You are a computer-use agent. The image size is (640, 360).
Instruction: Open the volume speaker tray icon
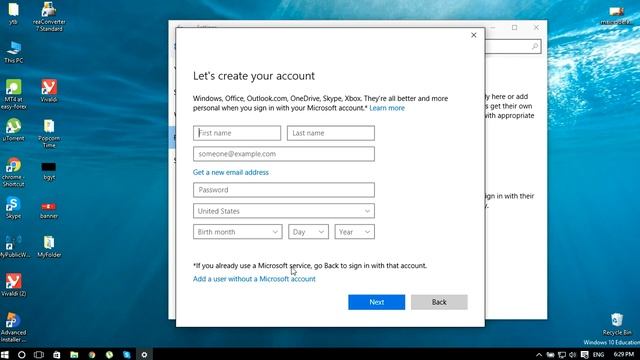(x=572, y=355)
